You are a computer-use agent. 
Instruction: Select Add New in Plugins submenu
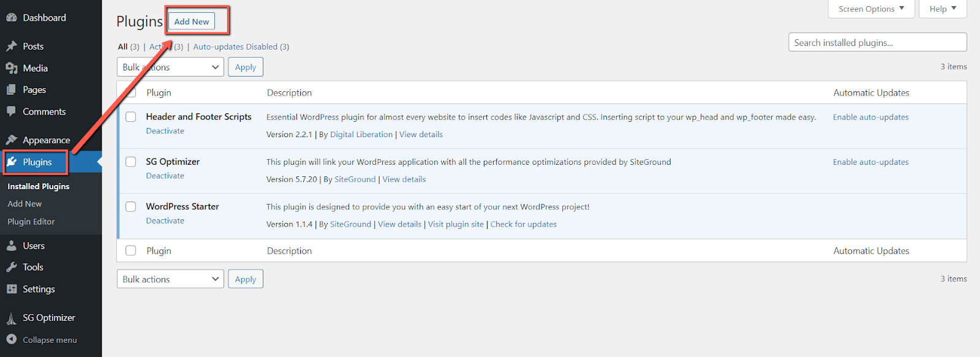point(24,204)
